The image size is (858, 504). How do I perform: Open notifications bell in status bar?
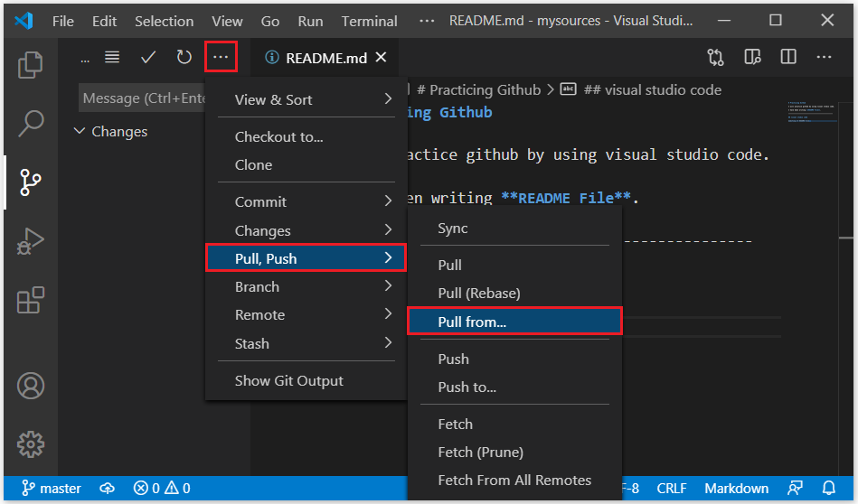[829, 488]
